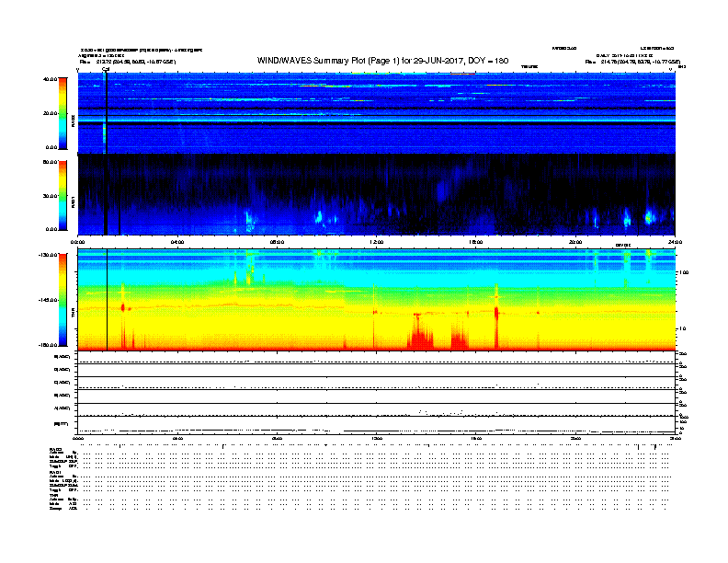Click the vertical RAD1 axis label

pyautogui.click(x=73, y=201)
